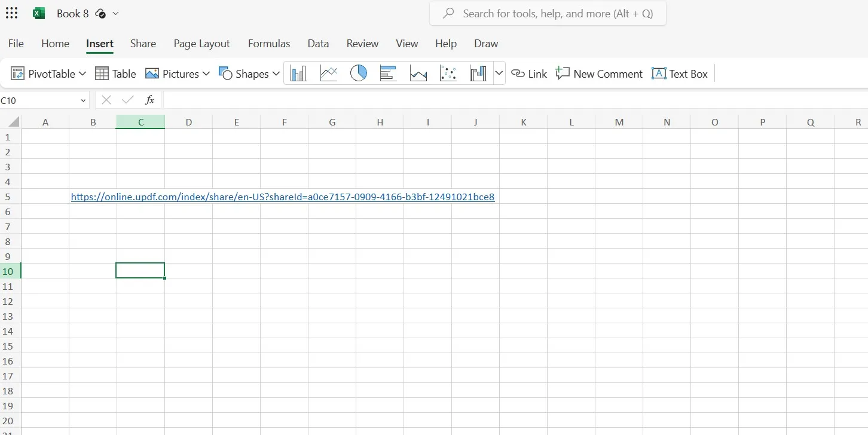The image size is (868, 435).
Task: Open the Formulas tab
Action: pyautogui.click(x=269, y=44)
